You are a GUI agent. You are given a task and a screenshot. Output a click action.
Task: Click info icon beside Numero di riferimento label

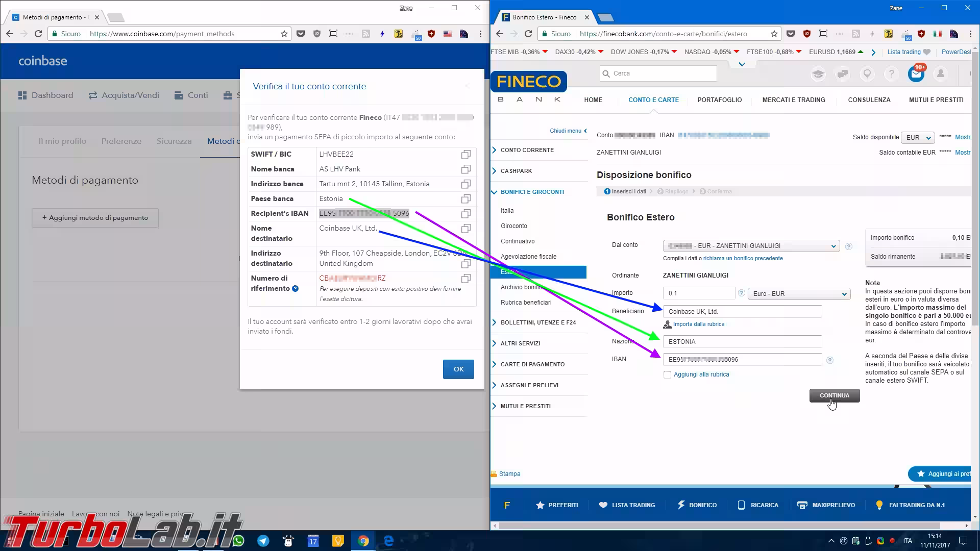coord(295,289)
